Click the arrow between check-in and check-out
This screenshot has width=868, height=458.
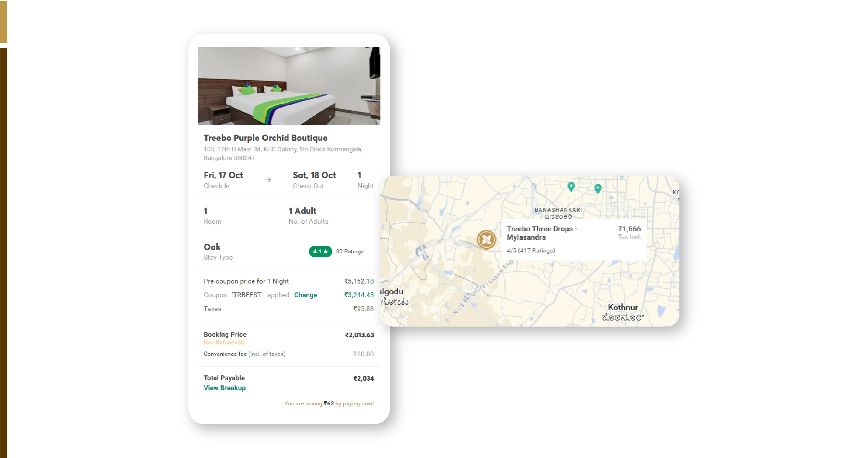(268, 180)
